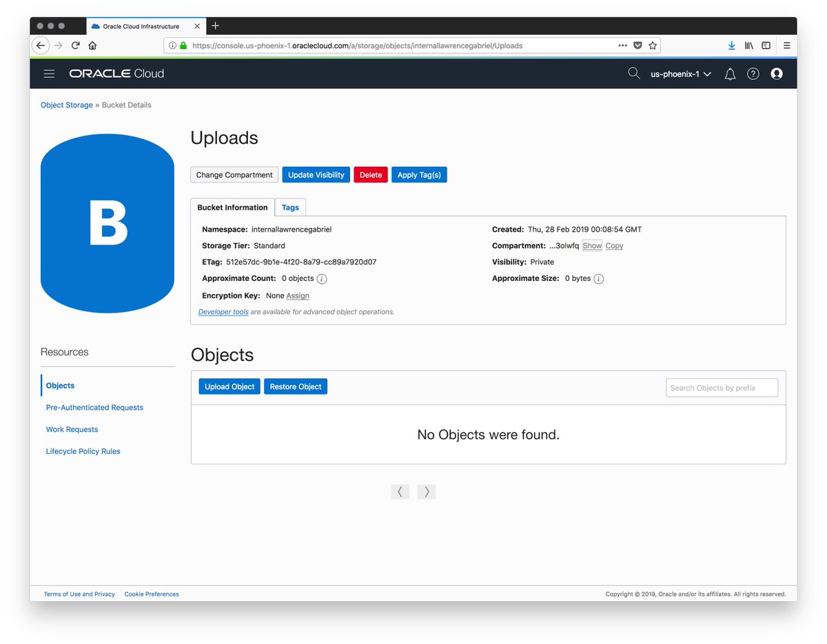Screen dimensions: 827x644
Task: Focus the Search Objects by prefix field
Action: (x=722, y=388)
